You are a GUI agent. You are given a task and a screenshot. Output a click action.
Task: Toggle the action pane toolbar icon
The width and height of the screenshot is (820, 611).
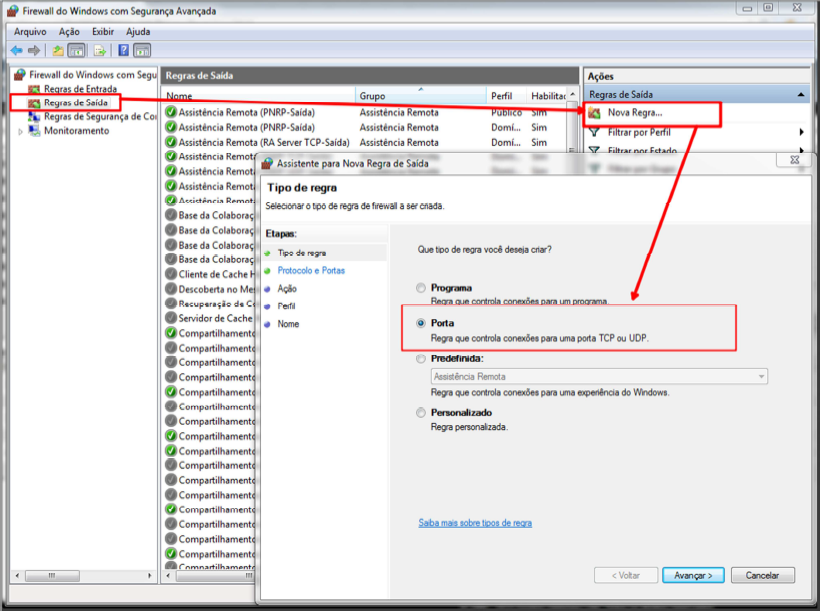click(142, 50)
